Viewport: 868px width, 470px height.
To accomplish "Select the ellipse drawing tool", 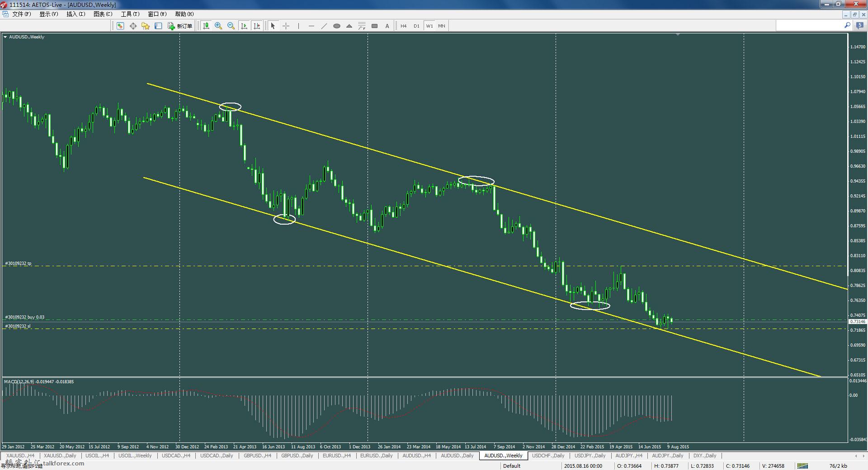I will pyautogui.click(x=336, y=26).
